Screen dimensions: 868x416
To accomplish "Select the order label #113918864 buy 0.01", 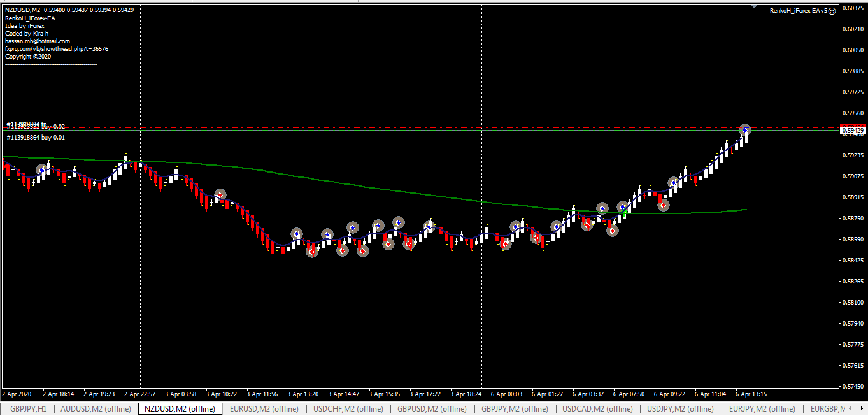I will pos(36,138).
